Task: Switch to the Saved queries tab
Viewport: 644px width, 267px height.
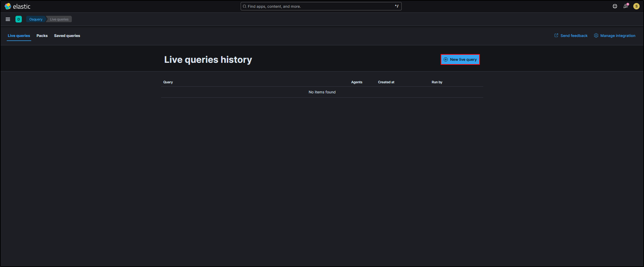Action: [67, 36]
